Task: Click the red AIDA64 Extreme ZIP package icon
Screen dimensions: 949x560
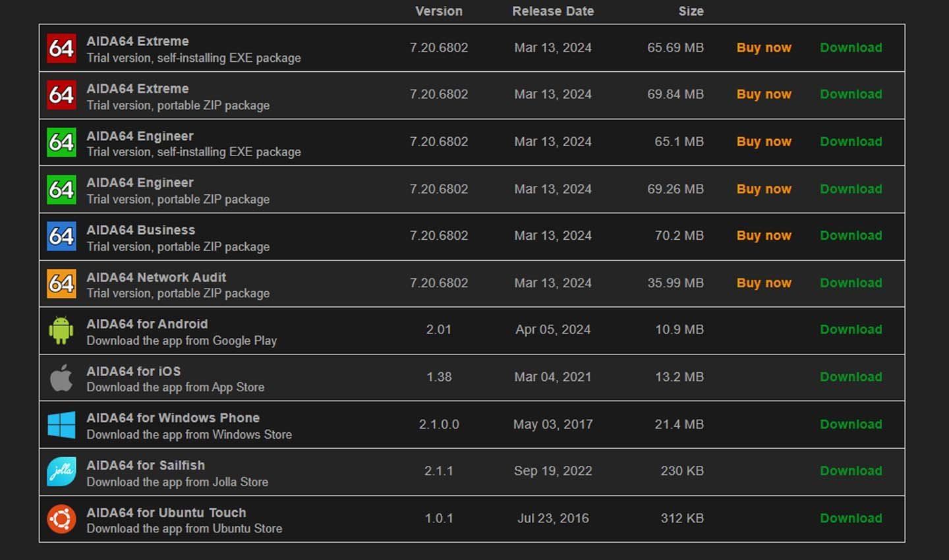Action: tap(61, 95)
